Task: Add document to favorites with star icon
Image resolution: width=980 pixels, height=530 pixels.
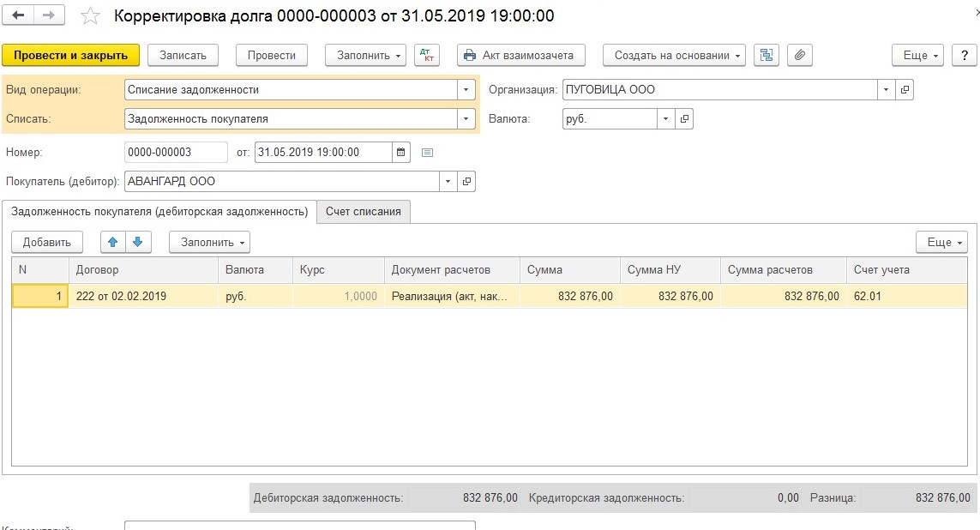Action: (x=90, y=16)
